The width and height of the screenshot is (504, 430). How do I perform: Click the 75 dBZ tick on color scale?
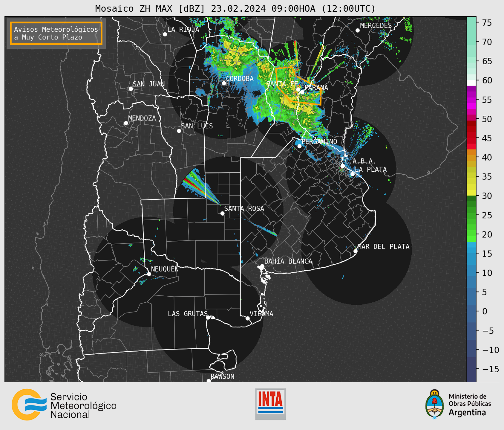point(487,23)
